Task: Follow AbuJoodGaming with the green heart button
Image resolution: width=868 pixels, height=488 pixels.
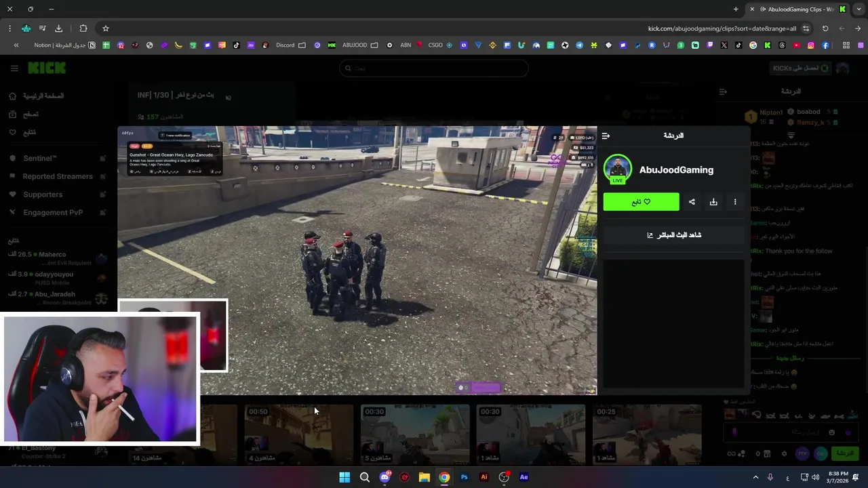Action: tap(641, 202)
